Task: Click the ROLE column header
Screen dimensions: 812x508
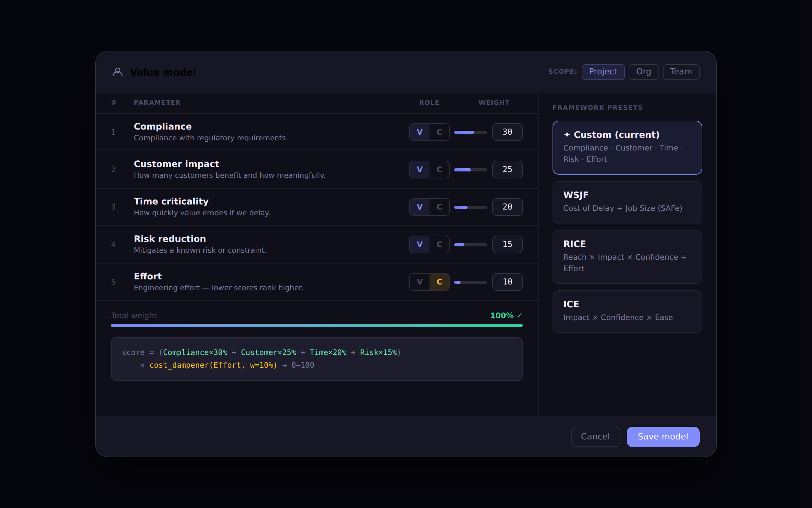Action: (x=429, y=103)
